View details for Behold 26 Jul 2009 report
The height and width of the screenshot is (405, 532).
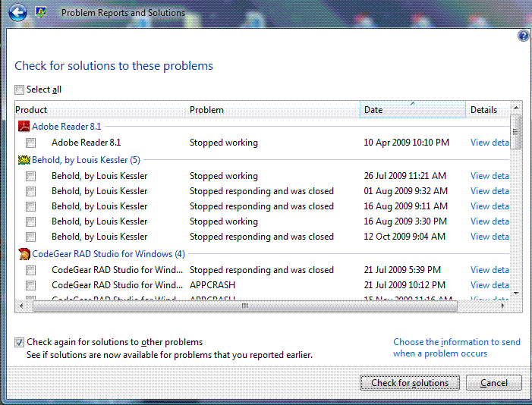pyautogui.click(x=490, y=176)
